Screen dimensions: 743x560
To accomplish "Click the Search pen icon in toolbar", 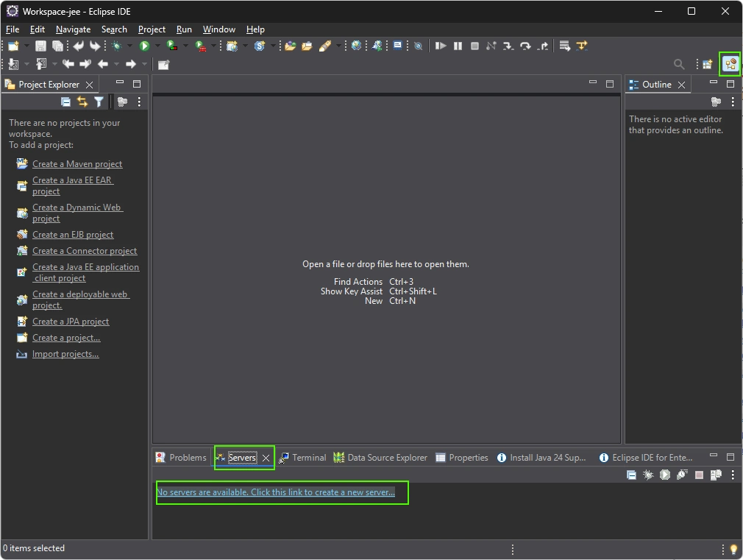I will [325, 46].
